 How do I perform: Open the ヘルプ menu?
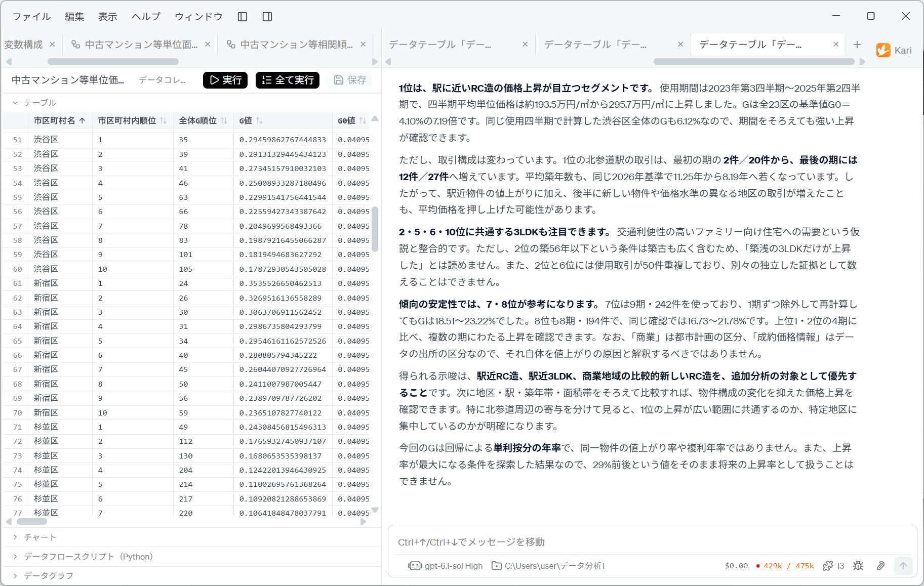[x=146, y=17]
